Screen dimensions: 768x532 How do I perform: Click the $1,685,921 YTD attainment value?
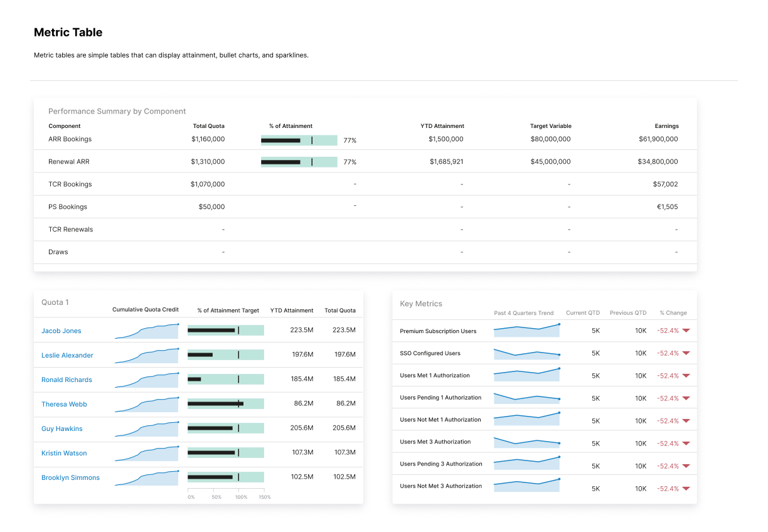point(447,162)
